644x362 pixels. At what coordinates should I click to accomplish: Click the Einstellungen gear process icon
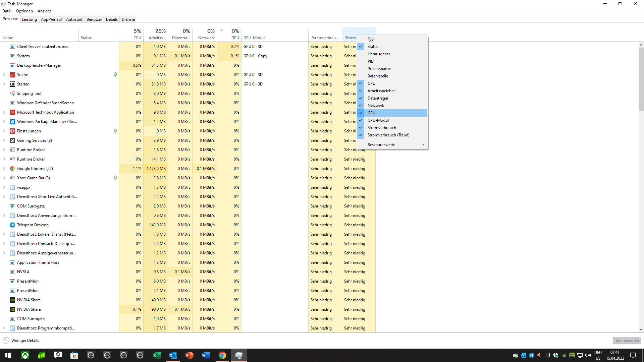[x=12, y=131]
